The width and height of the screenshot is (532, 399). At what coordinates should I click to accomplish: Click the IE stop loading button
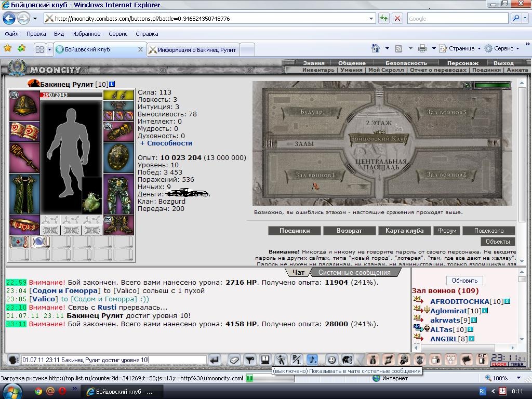coord(397,18)
